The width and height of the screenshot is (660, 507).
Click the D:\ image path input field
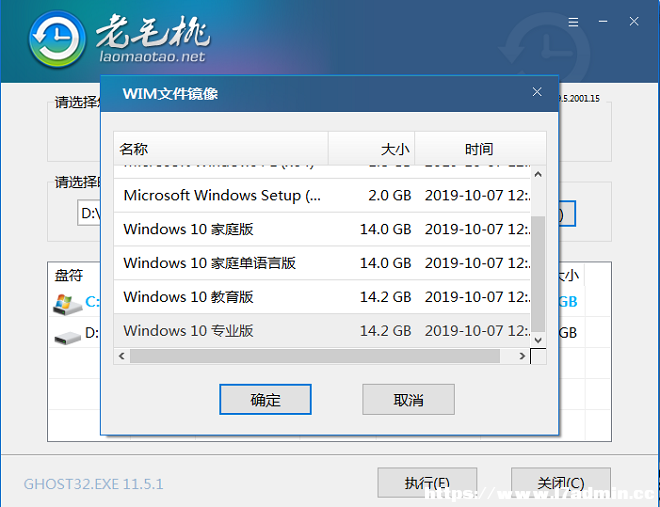coord(89,213)
